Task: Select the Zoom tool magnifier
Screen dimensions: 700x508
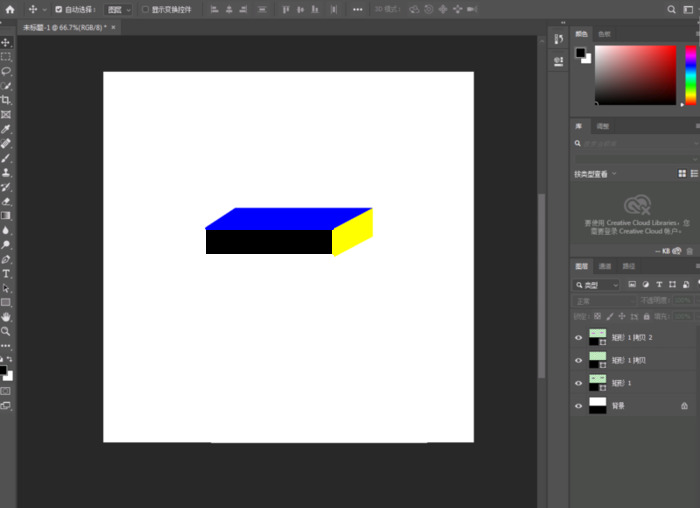Action: click(6, 331)
